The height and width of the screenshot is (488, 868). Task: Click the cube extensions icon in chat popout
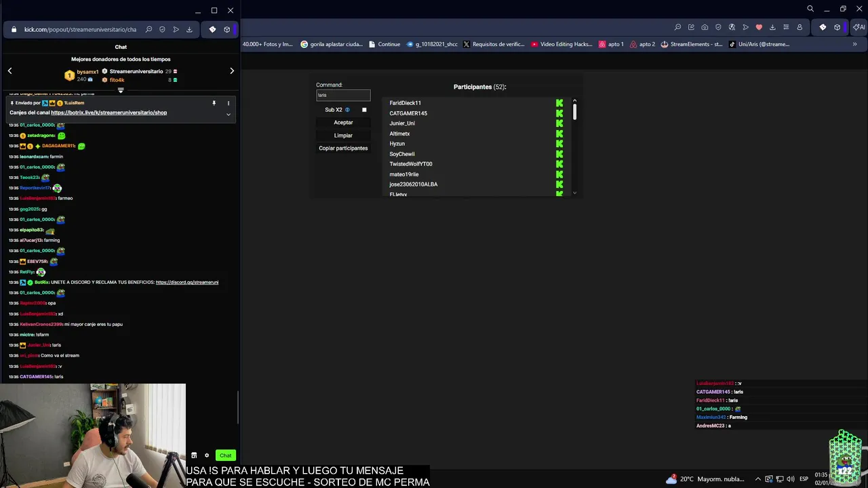point(226,29)
